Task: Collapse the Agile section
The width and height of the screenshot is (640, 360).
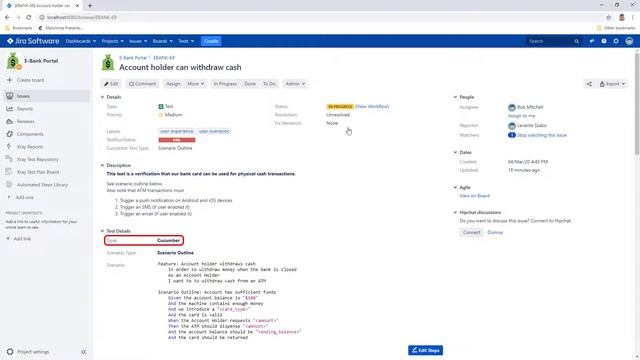Action: (x=455, y=187)
